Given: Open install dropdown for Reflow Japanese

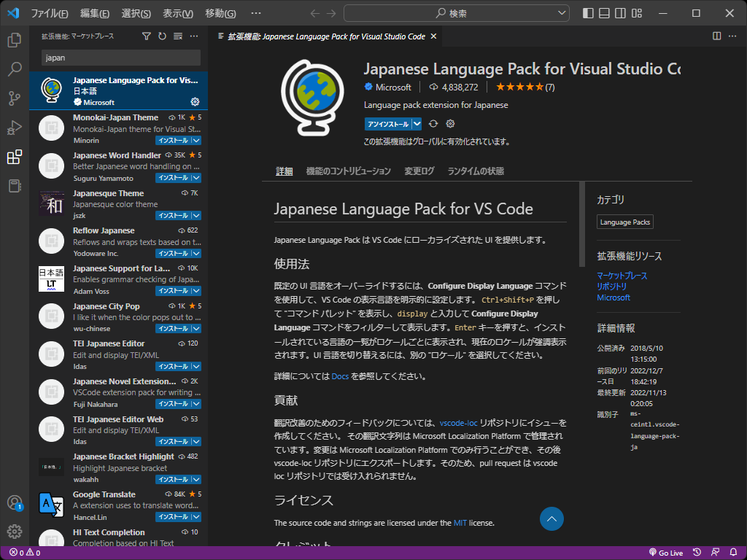Looking at the screenshot, I should [196, 253].
